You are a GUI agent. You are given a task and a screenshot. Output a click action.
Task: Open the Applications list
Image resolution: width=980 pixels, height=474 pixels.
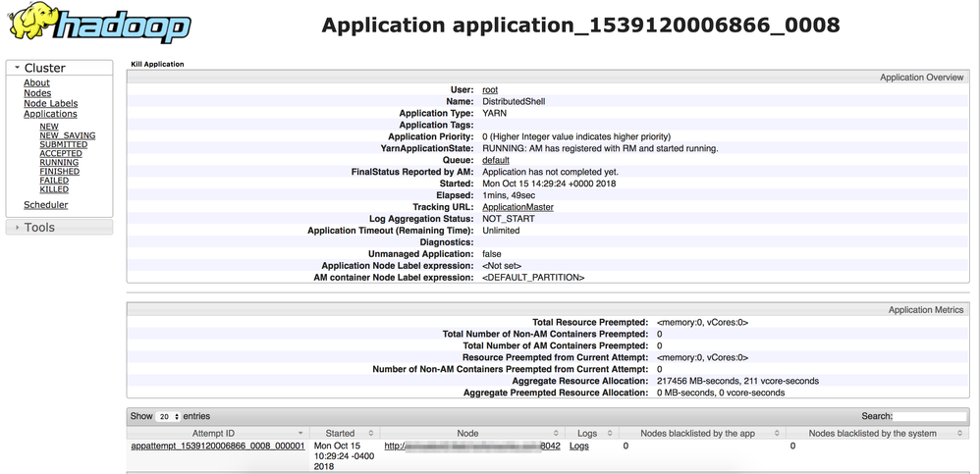(50, 114)
